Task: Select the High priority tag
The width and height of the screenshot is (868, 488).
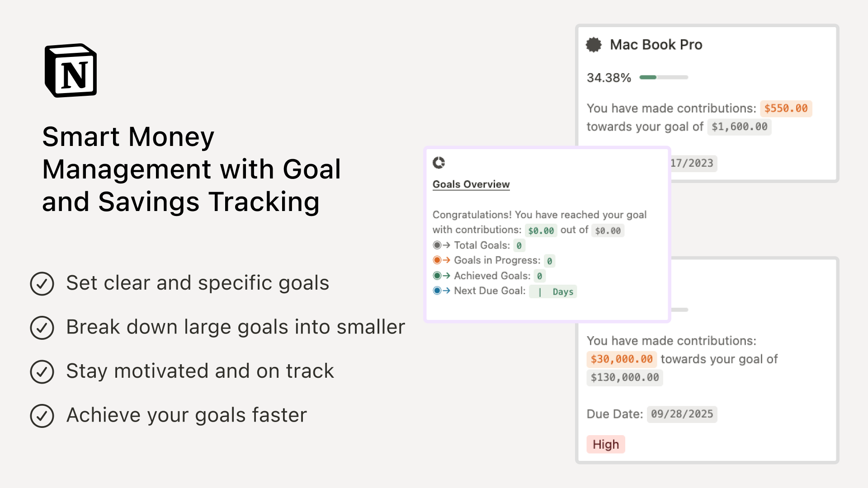Action: coord(606,444)
